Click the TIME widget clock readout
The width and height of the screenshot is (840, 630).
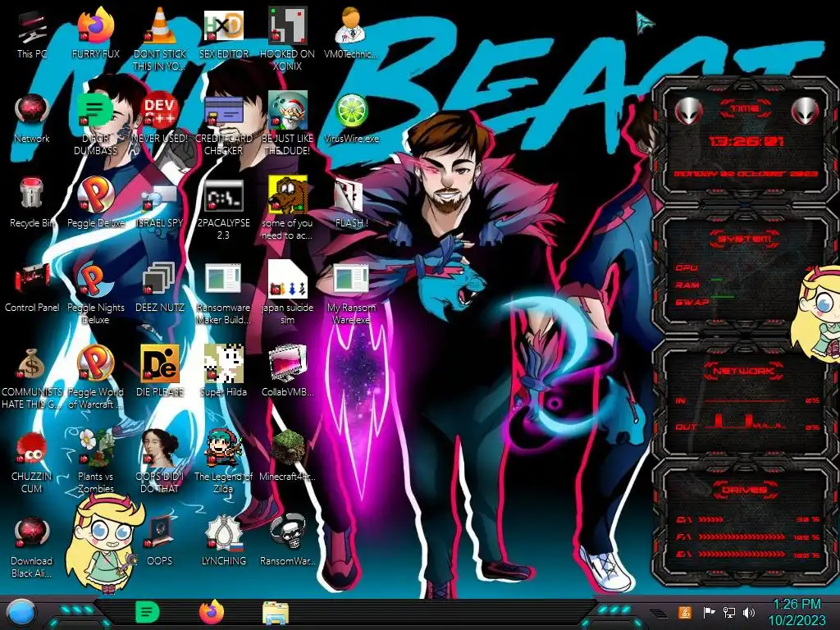(x=746, y=141)
